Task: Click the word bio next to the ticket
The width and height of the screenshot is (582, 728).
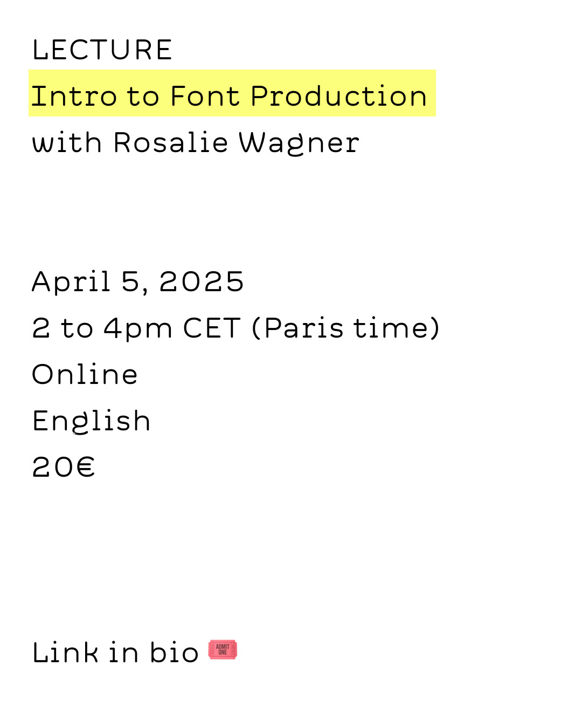Action: point(174,653)
